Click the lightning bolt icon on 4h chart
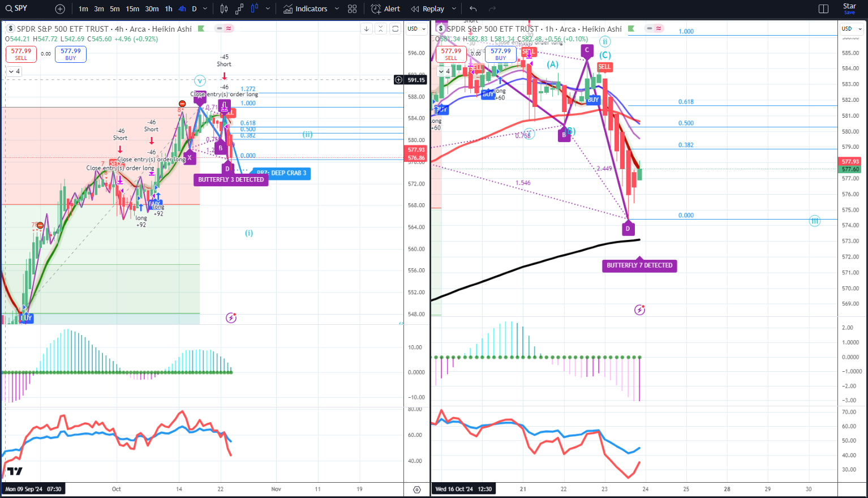Screen dimensions: 868x498 pos(231,318)
